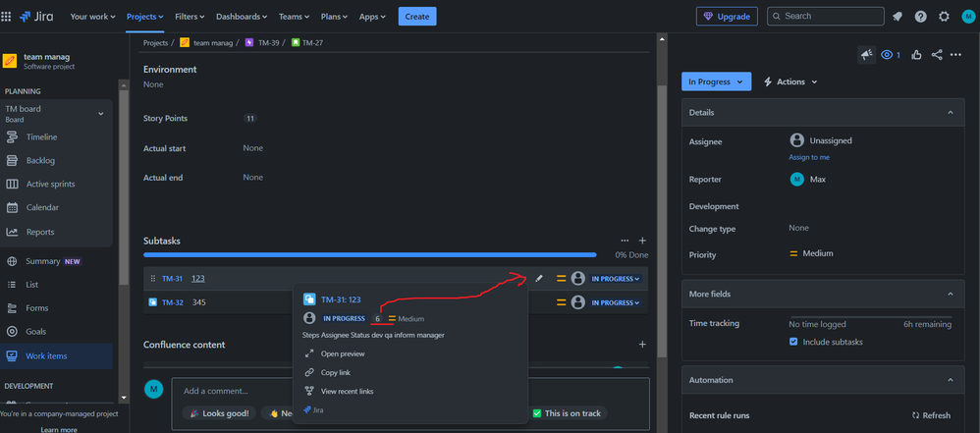Open TM-32 row IN PROGRESS status dropdown

(x=616, y=302)
